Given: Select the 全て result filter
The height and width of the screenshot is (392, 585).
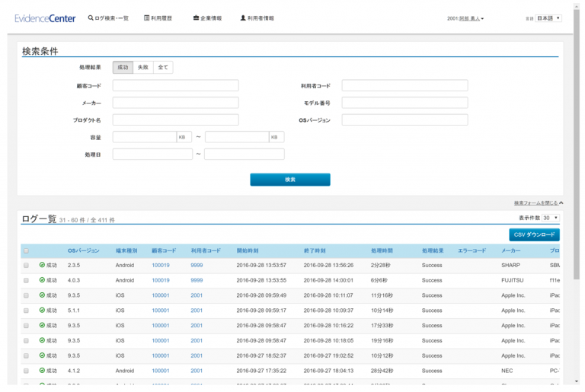Looking at the screenshot, I should click(x=163, y=68).
